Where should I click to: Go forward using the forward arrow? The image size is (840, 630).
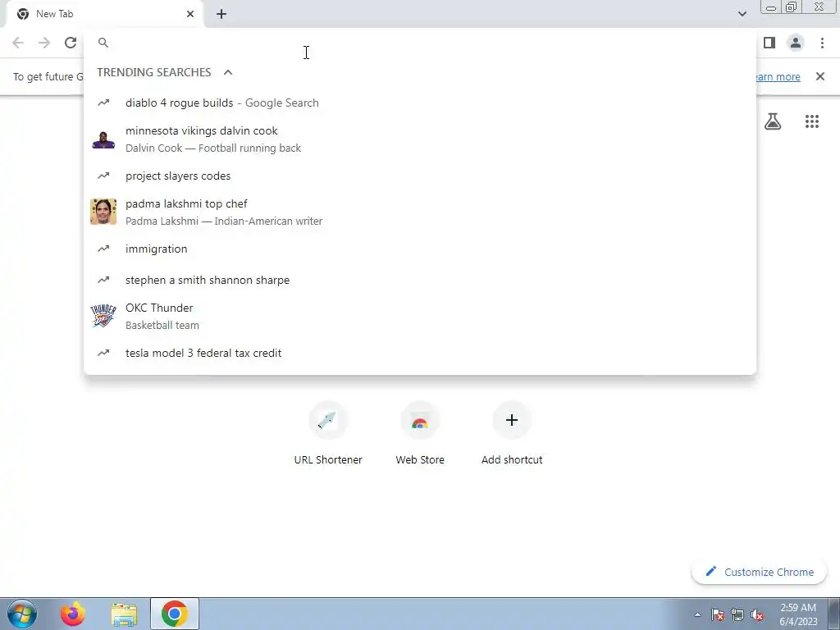click(44, 43)
